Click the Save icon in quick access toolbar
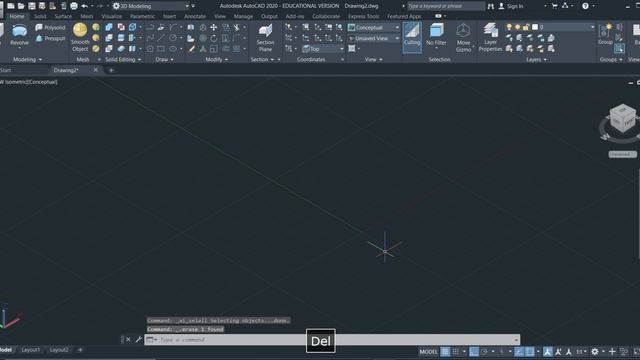640x360 pixels. point(31,6)
